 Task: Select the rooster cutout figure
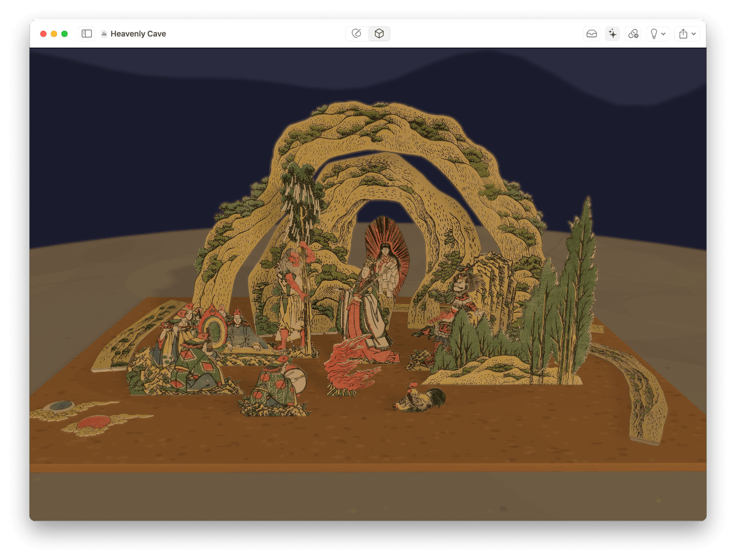pos(420,399)
